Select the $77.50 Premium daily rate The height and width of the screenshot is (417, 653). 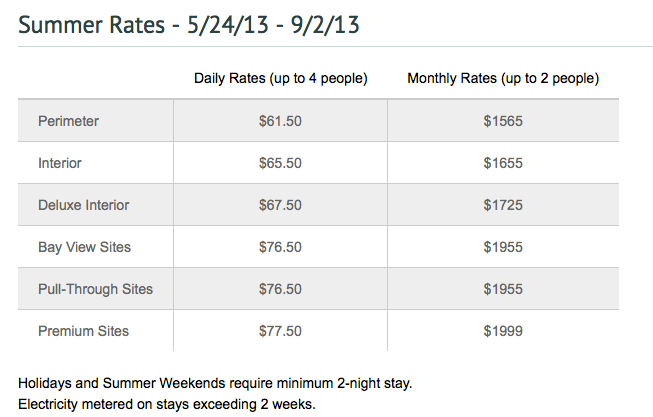(280, 331)
